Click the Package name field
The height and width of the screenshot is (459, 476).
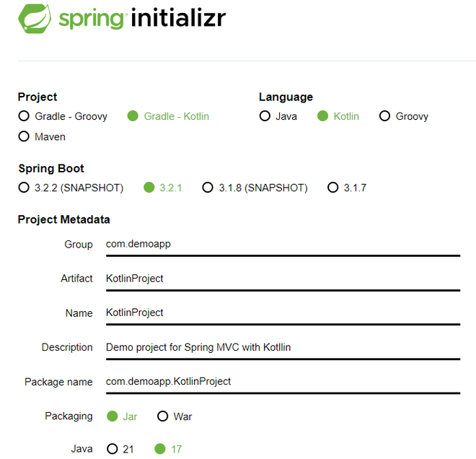pos(281,381)
